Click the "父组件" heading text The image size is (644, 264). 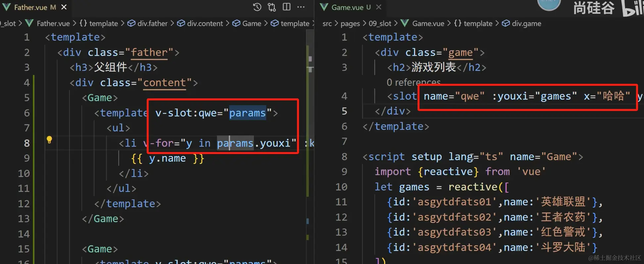pos(111,67)
